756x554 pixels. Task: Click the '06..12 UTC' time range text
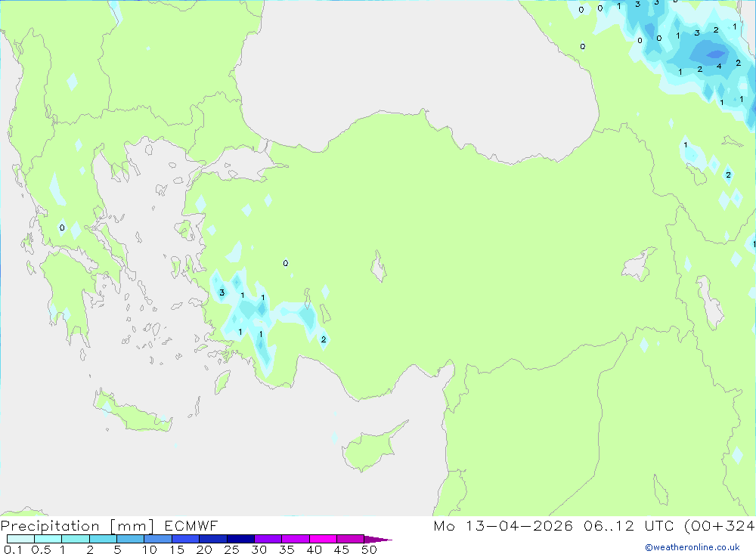(629, 525)
